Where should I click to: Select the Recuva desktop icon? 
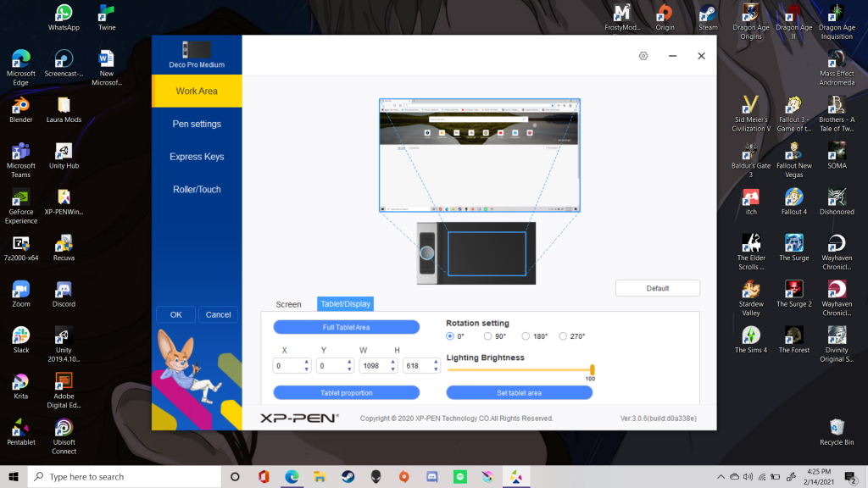(x=64, y=248)
